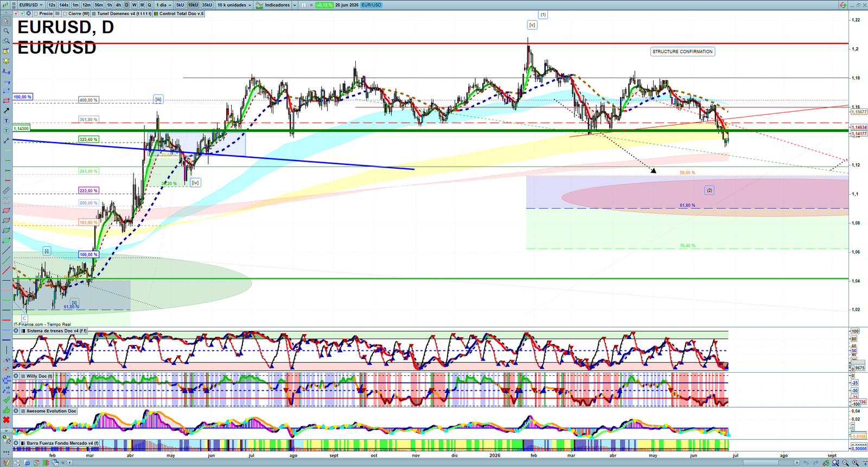
Task: Select the 56m timeframe
Action: click(x=99, y=5)
